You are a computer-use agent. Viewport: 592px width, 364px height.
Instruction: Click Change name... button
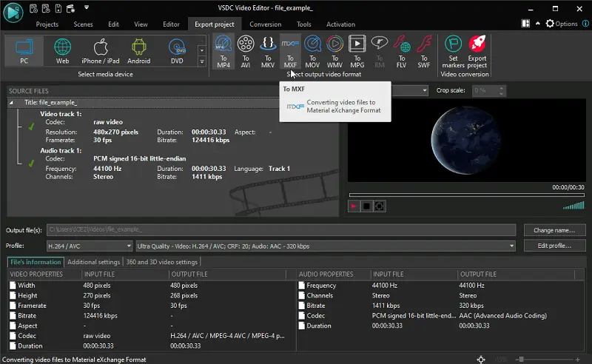pyautogui.click(x=554, y=230)
